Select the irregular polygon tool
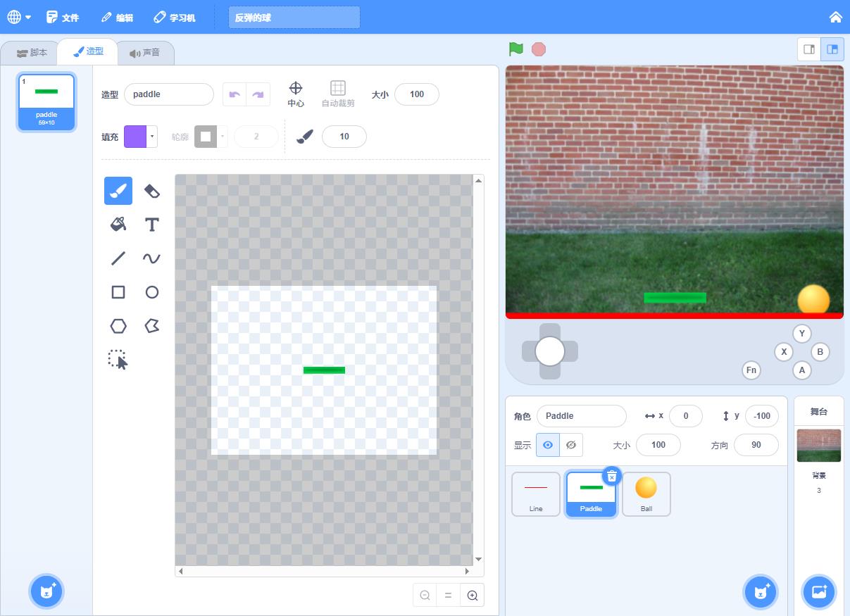This screenshot has width=850, height=616. tap(151, 326)
